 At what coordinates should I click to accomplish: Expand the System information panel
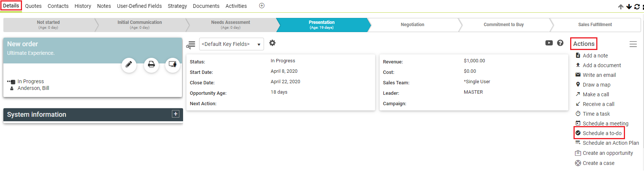tap(176, 114)
